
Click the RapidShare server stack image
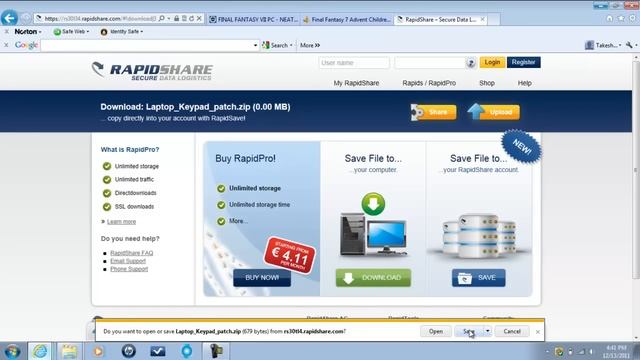pyautogui.click(x=479, y=236)
